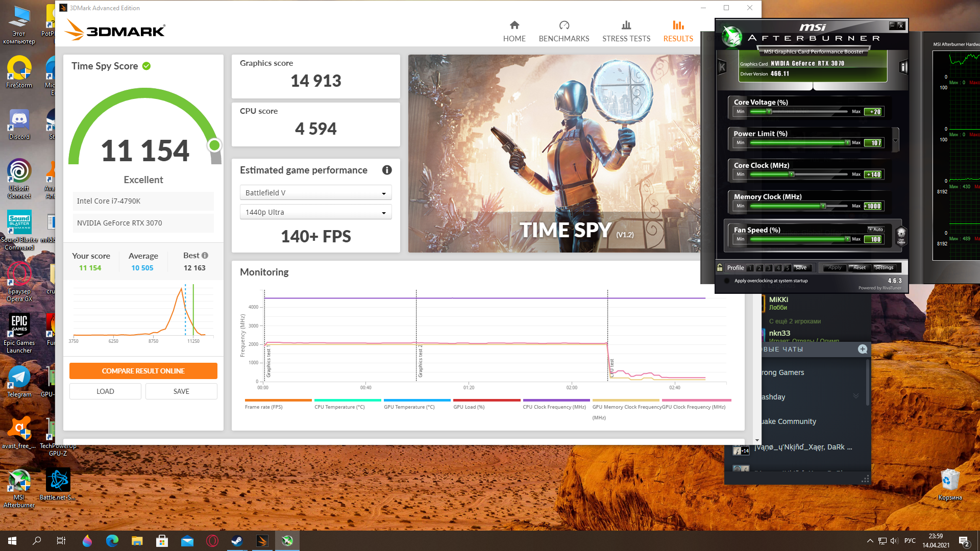The image size is (980, 551).
Task: Open the 1440p Ultra resolution dropdown
Action: [315, 212]
